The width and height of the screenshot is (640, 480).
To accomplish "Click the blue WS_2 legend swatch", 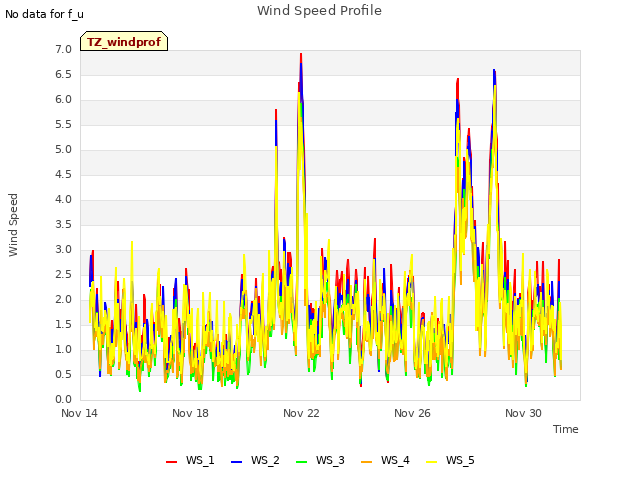I will pyautogui.click(x=236, y=462).
